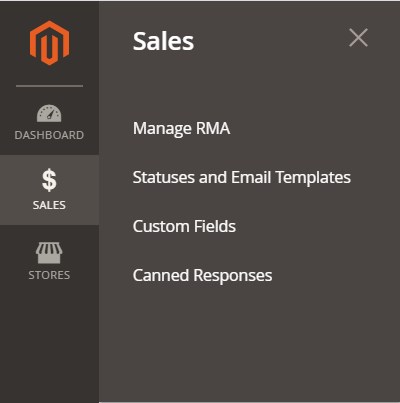The width and height of the screenshot is (400, 403).
Task: Click the DASHBOARD label in sidebar
Action: pos(49,135)
